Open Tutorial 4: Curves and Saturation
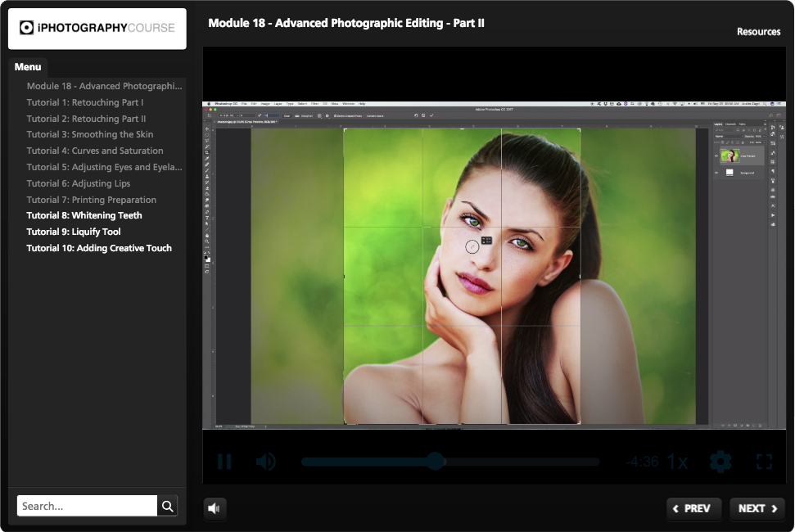The height and width of the screenshot is (532, 795). (95, 151)
